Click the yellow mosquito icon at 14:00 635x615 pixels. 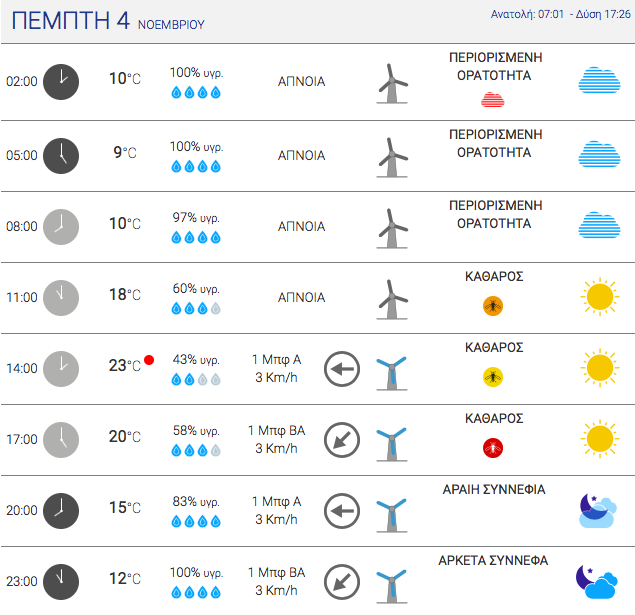point(493,377)
